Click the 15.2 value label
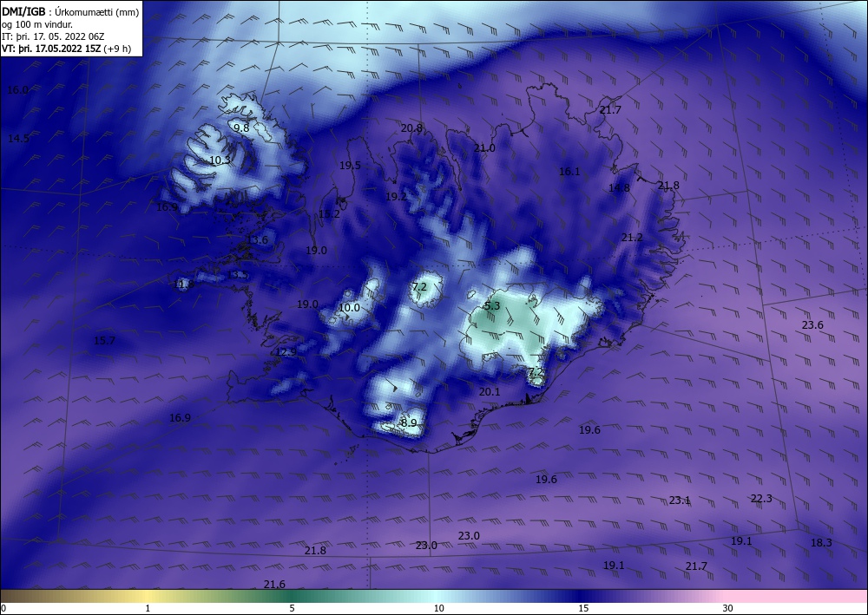Image resolution: width=868 pixels, height=615 pixels. click(329, 213)
